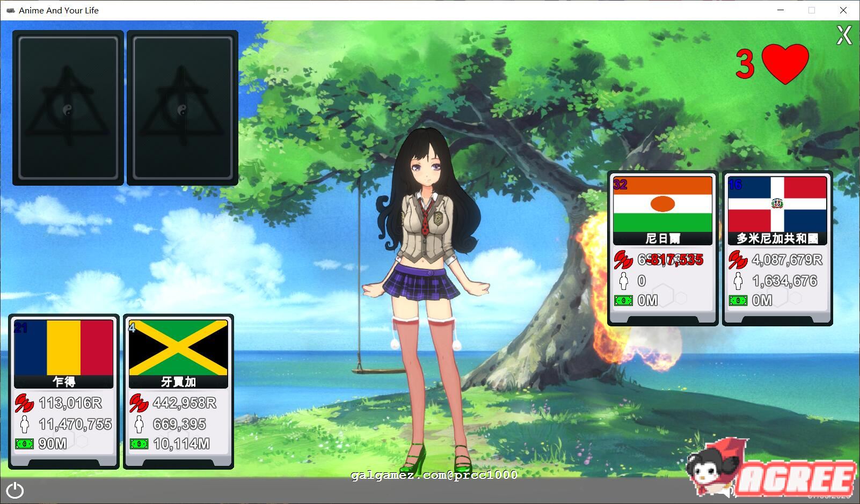Click the red heart lives icon
This screenshot has width=860, height=504.
pyautogui.click(x=785, y=63)
